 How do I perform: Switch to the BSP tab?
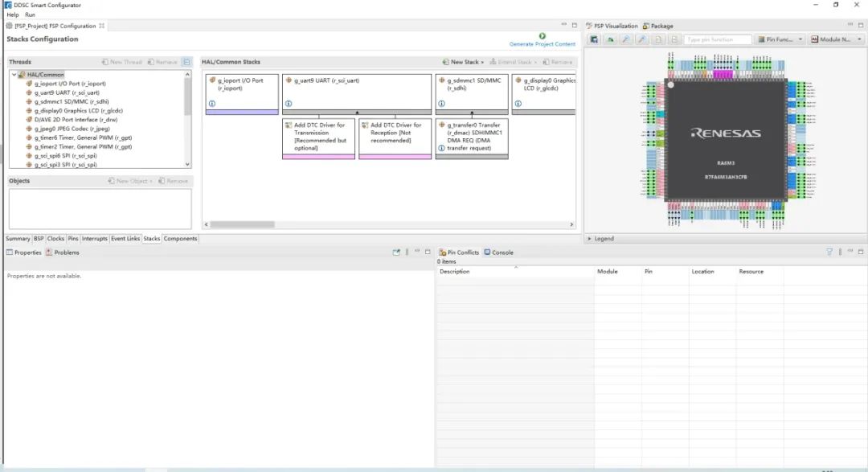39,239
